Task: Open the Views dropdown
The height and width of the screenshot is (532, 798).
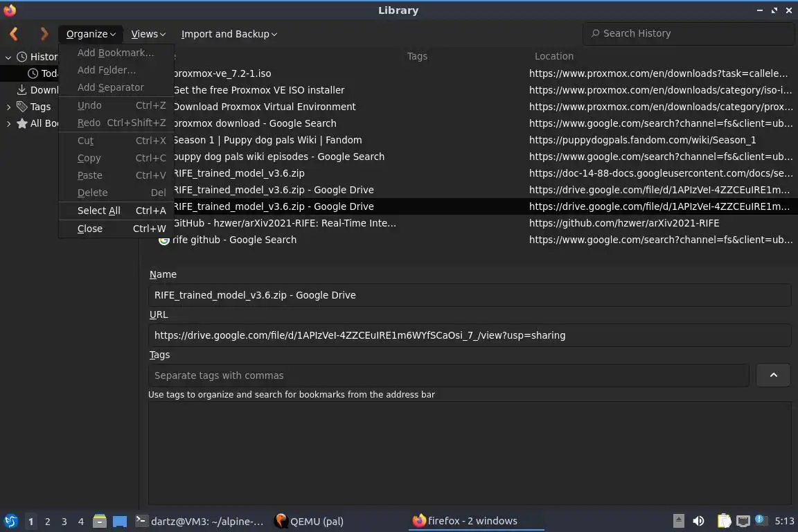Action: (x=148, y=34)
